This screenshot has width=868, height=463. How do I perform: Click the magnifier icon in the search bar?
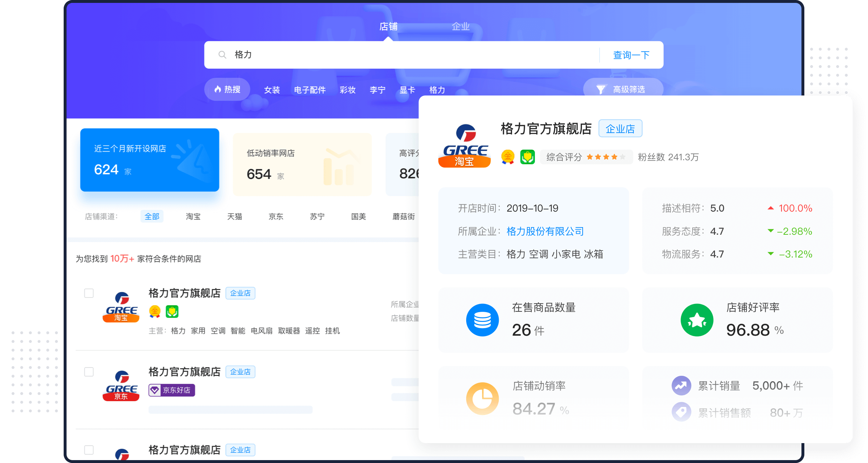pos(222,54)
